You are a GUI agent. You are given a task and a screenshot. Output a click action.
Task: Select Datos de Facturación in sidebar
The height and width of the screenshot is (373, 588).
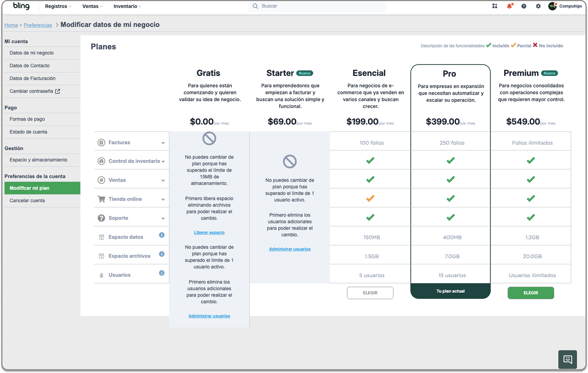pyautogui.click(x=42, y=78)
